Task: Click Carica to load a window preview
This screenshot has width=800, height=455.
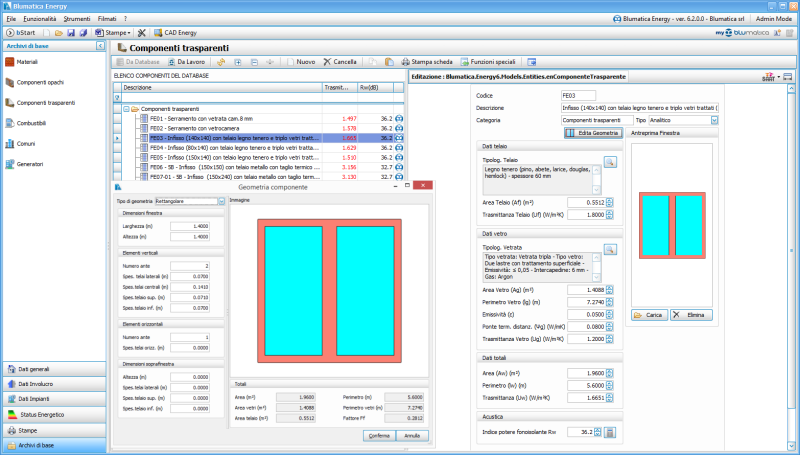Action: [x=649, y=315]
